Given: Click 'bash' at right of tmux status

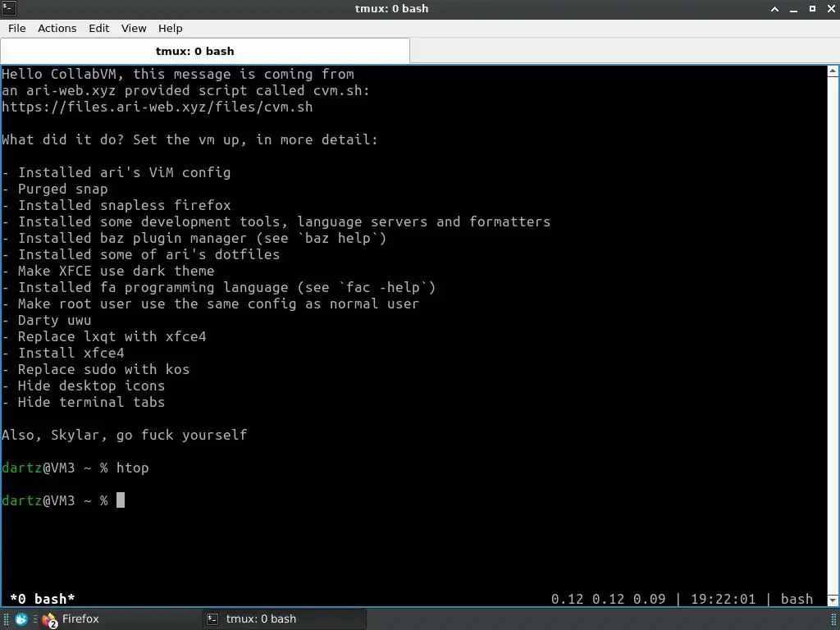Looking at the screenshot, I should pos(797,598).
